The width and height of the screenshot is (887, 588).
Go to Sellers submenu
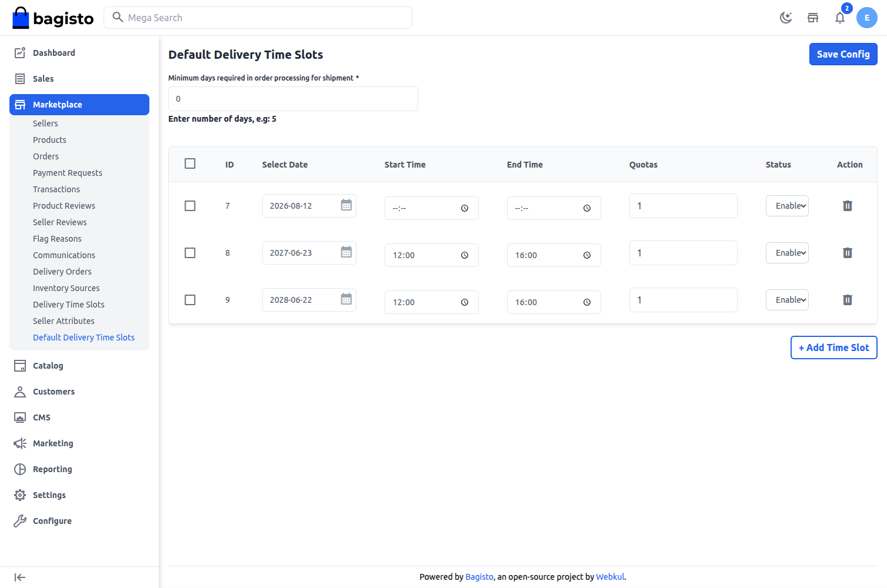(x=45, y=123)
